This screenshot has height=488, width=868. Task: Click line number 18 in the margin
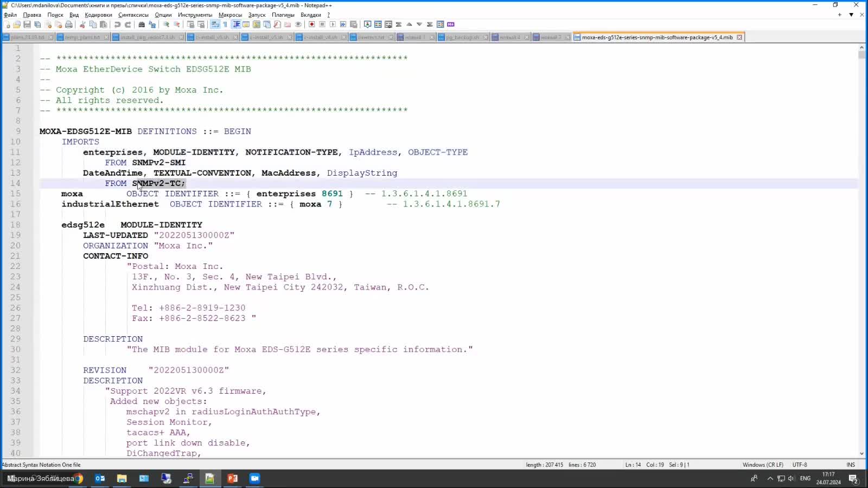(15, 224)
